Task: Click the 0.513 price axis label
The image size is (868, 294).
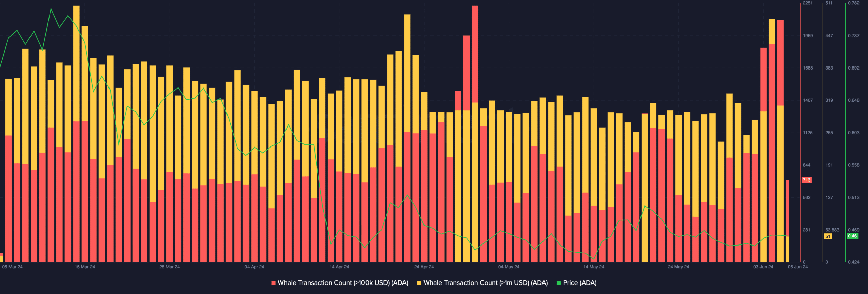Action: pyautogui.click(x=854, y=198)
